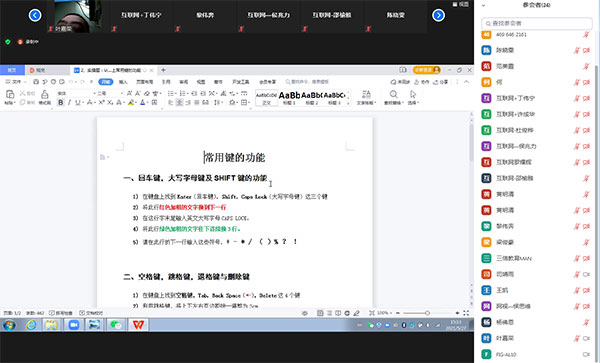This screenshot has height=363, width=600.
Task: Open the Zoom app from taskbar
Action: pyautogui.click(x=73, y=325)
